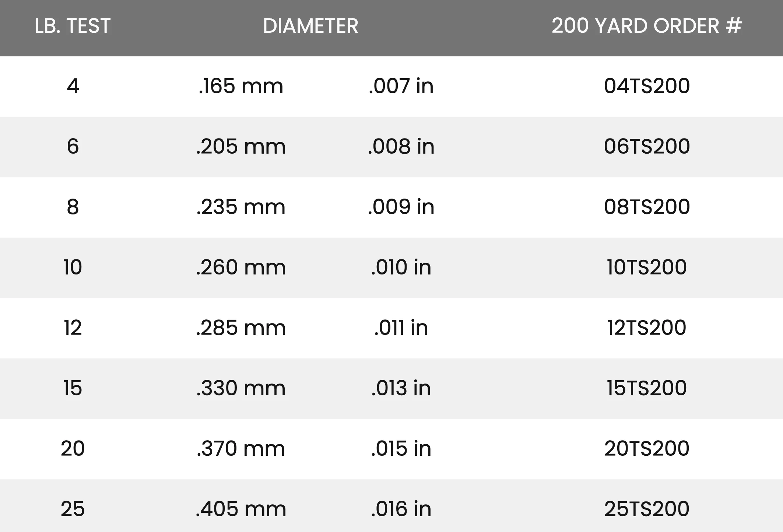The width and height of the screenshot is (783, 532).
Task: Select the 12 lb test cell
Action: coord(73,328)
